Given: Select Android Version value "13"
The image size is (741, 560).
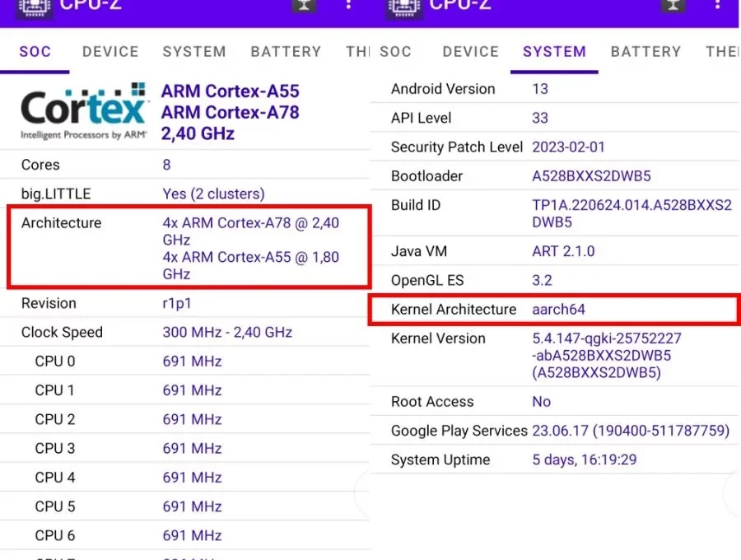Looking at the screenshot, I should coord(540,89).
